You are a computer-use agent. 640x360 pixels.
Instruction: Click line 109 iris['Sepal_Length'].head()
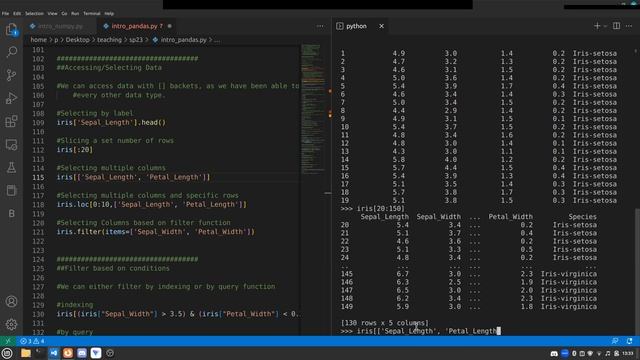coord(111,122)
